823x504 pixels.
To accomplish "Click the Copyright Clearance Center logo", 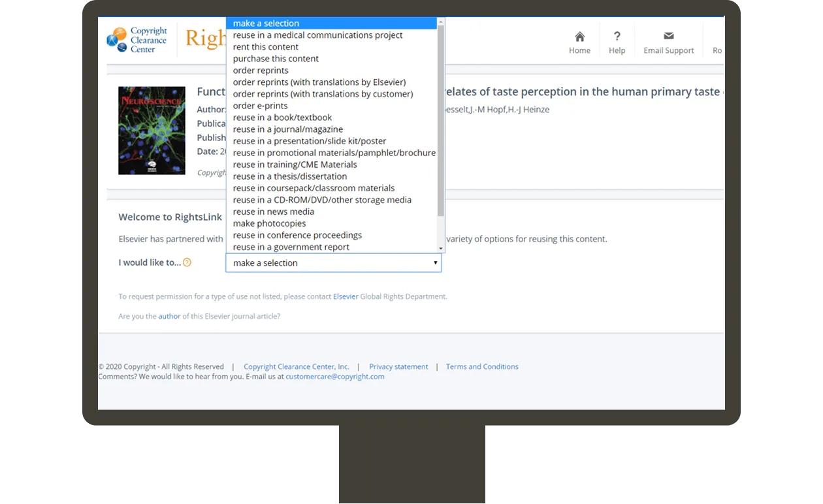I will tap(137, 40).
